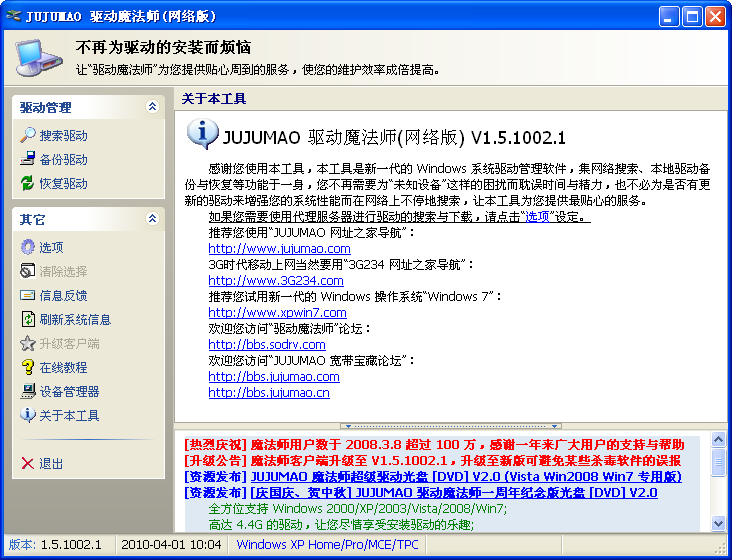This screenshot has height=560, width=732.
Task: Click 退出 to quit the program
Action: click(x=51, y=464)
